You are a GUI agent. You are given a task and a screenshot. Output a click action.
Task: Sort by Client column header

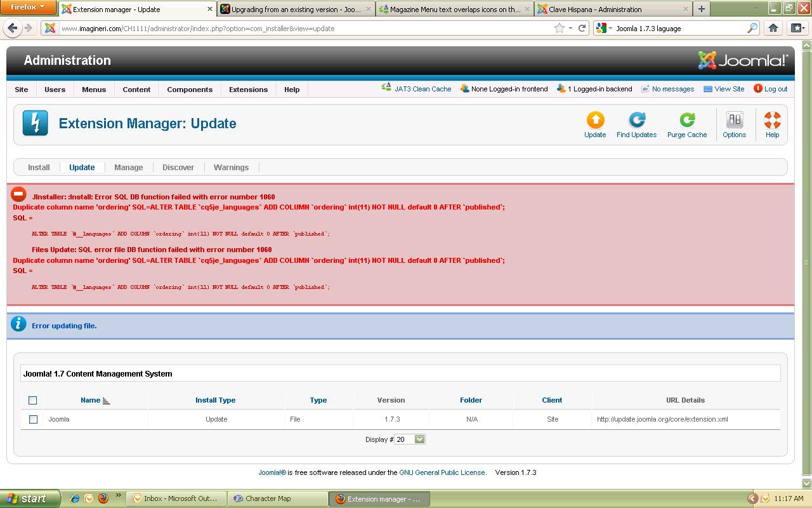coord(552,400)
